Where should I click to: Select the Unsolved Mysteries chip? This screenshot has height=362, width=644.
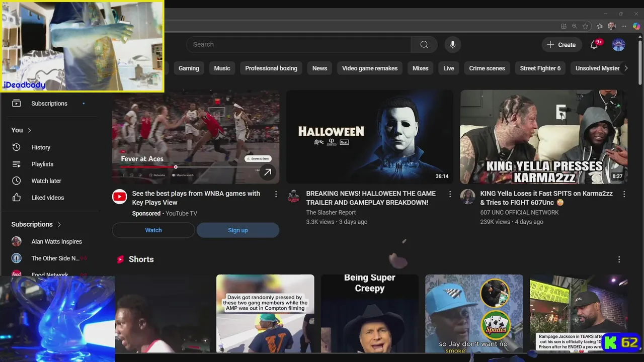click(597, 68)
